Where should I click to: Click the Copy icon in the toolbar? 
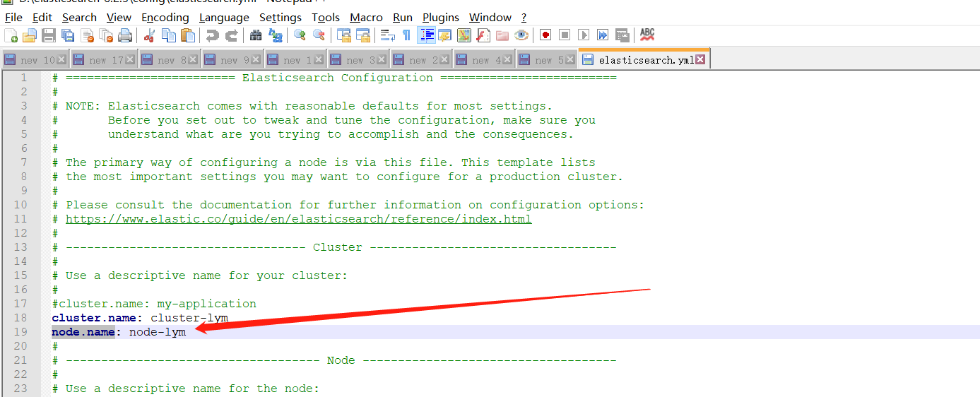(169, 35)
